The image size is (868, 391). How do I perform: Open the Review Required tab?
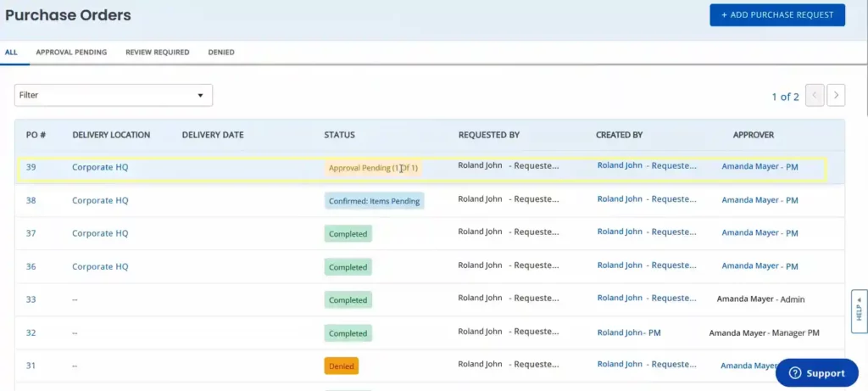click(158, 53)
